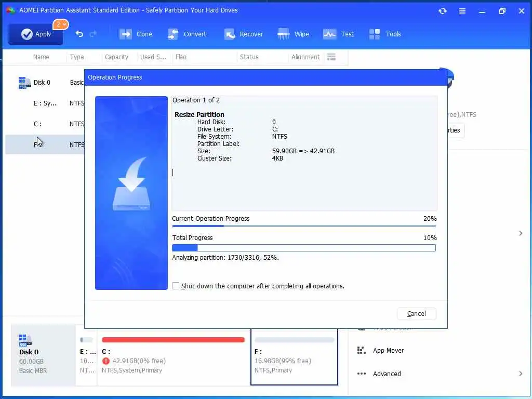The height and width of the screenshot is (399, 532).
Task: Click the red warning icon on C: partition
Action: point(106,361)
